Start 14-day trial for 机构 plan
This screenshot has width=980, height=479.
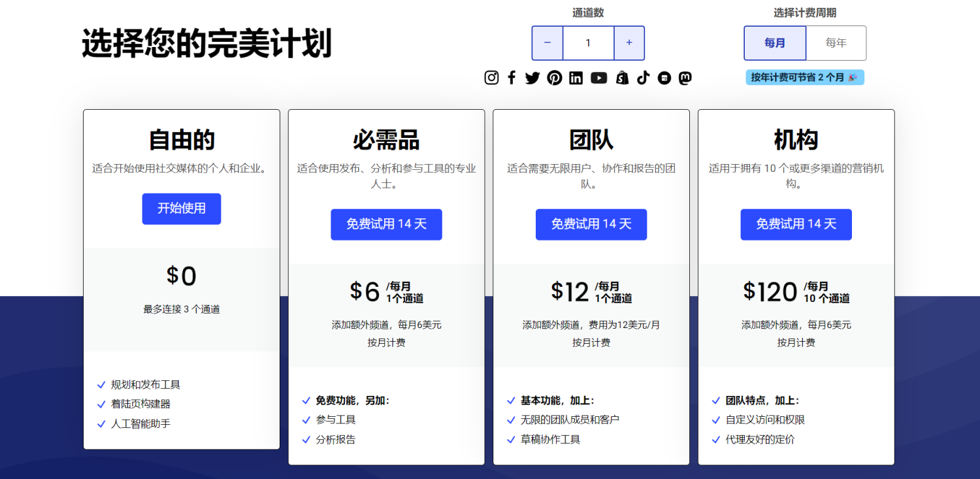pyautogui.click(x=796, y=224)
